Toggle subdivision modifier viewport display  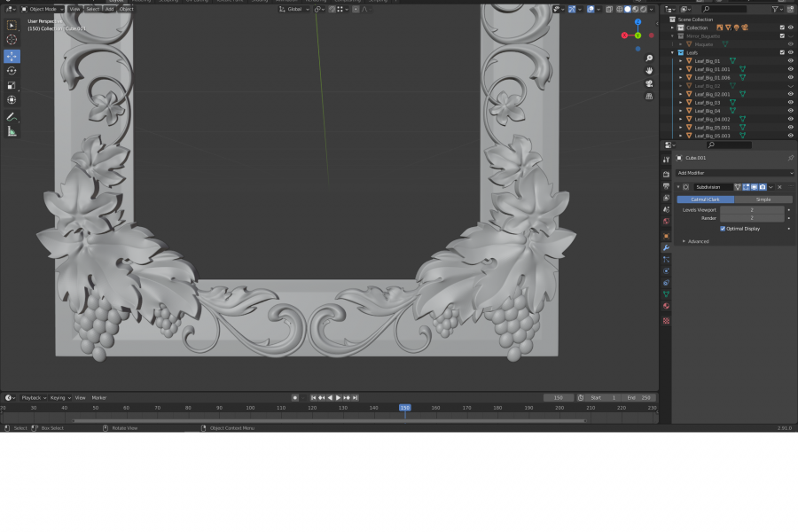[x=755, y=187]
